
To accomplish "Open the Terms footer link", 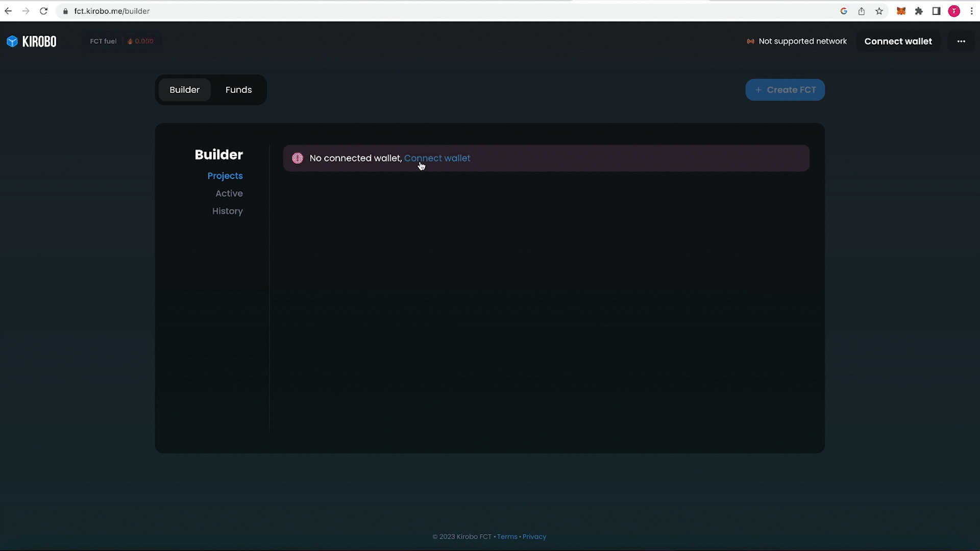I will pos(507,537).
